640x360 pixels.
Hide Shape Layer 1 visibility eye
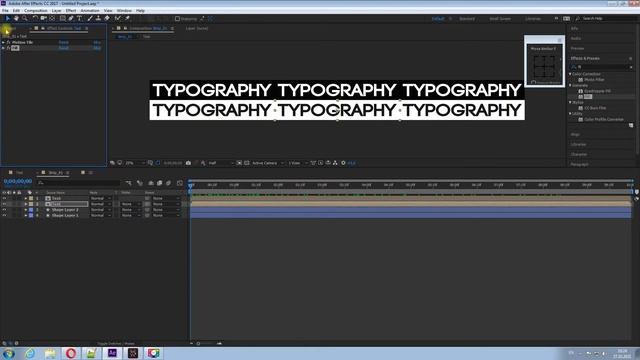[x=4, y=215]
